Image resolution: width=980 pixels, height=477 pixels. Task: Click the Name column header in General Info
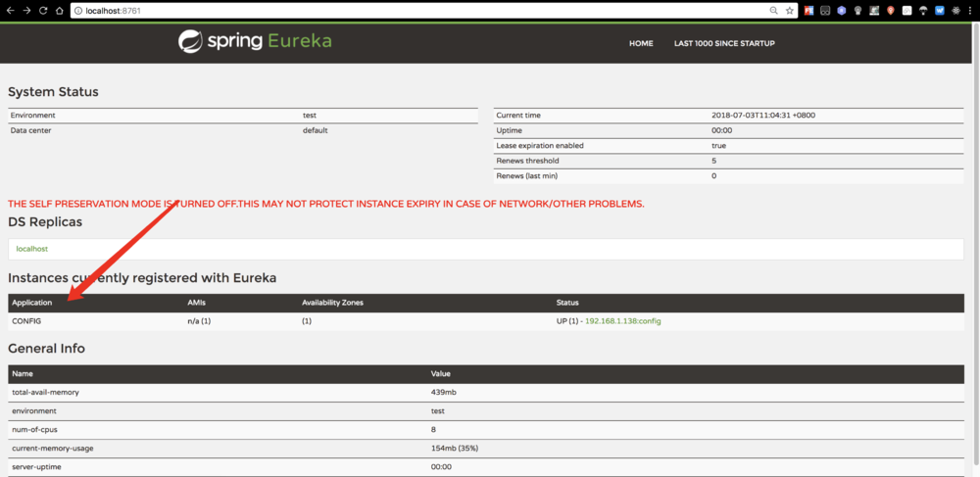(x=23, y=374)
